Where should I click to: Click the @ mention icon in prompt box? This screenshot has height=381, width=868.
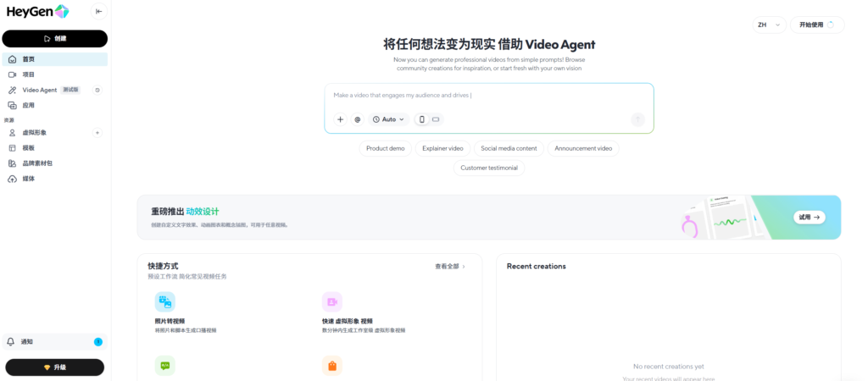(357, 119)
